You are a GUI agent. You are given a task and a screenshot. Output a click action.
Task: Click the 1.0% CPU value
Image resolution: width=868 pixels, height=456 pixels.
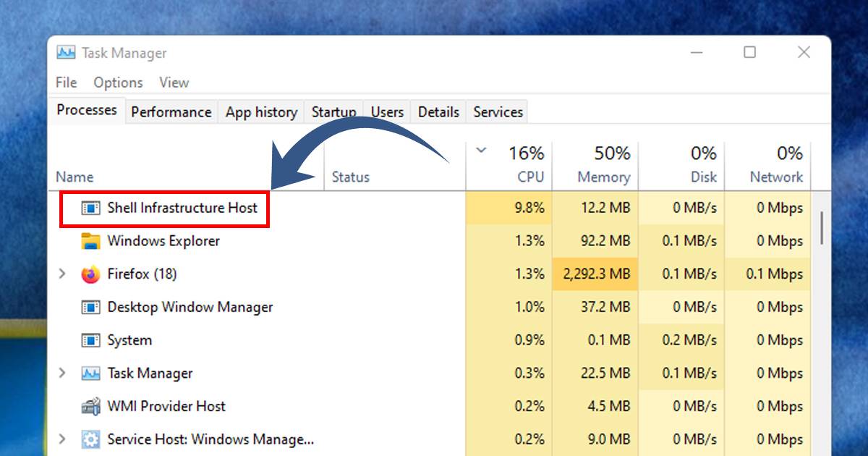[529, 307]
